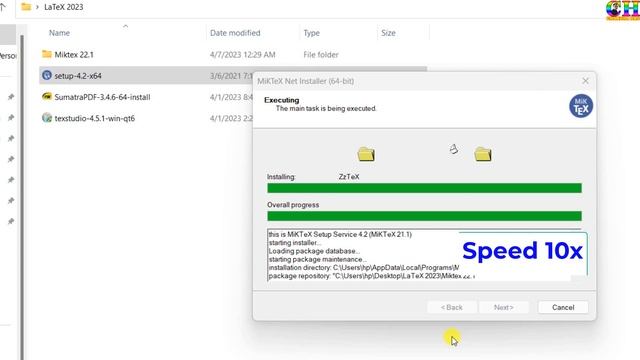The width and height of the screenshot is (640, 360).
Task: Click the Up arrow navigation button
Action: [2, 7]
